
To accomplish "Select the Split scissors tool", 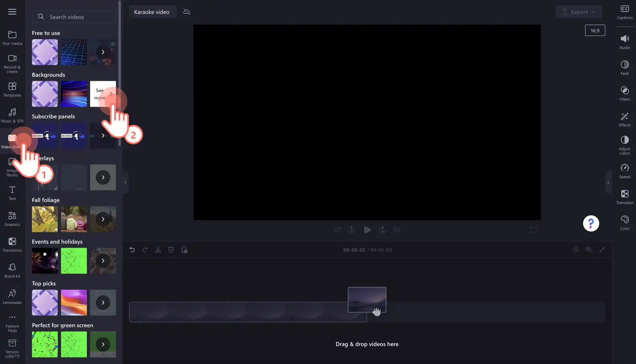I will (x=158, y=250).
